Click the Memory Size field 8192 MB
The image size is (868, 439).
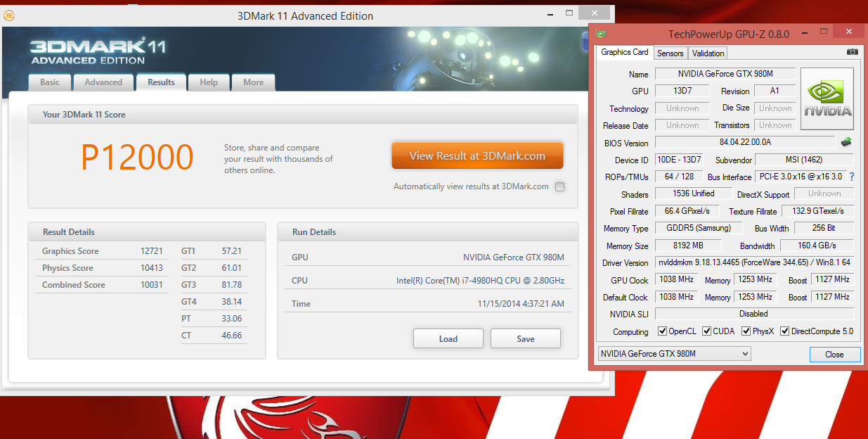pyautogui.click(x=688, y=246)
